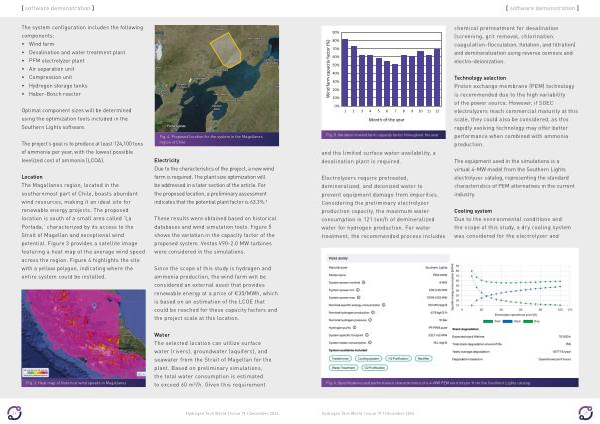Click info icon beside System specific footprint
Viewport: 600px width, 424px height.
click(367, 335)
